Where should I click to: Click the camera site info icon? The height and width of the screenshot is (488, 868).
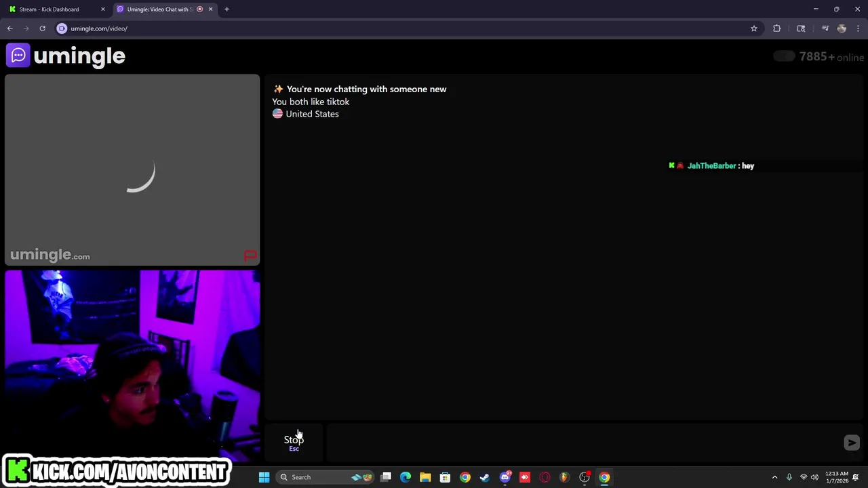[62, 28]
